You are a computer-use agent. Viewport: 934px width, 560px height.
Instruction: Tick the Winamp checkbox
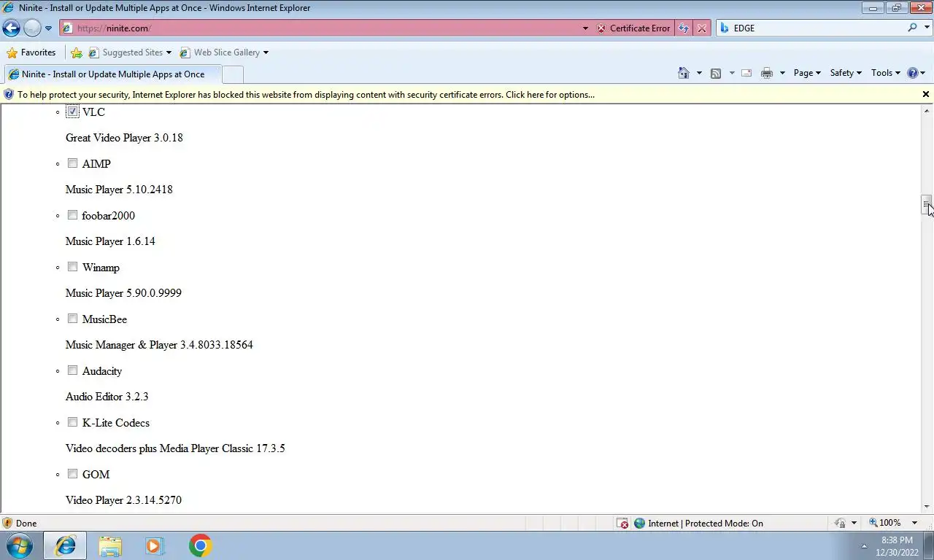pyautogui.click(x=72, y=267)
